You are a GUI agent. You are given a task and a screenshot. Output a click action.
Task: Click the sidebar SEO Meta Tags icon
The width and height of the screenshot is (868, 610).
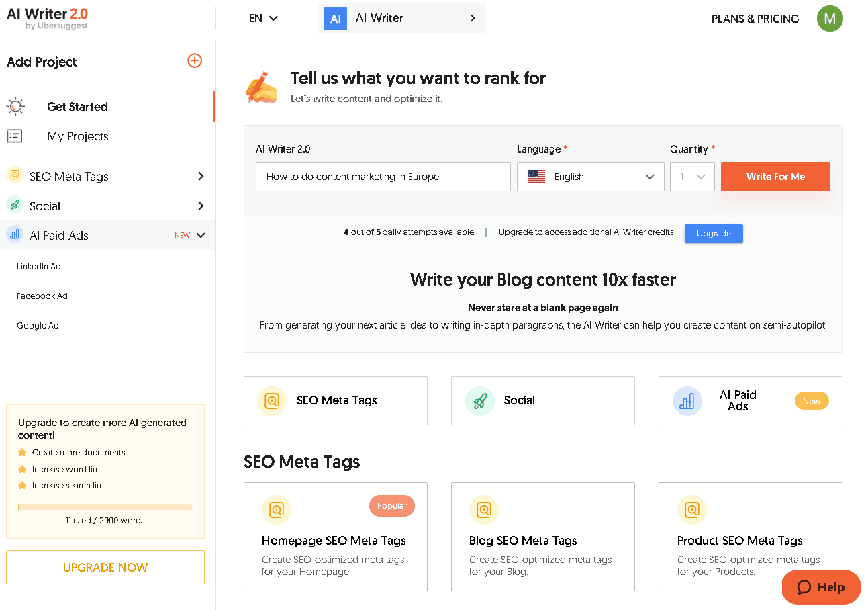pos(15,175)
